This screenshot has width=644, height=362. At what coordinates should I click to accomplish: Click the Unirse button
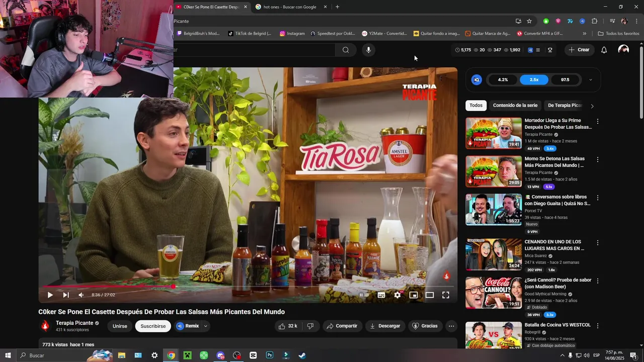[x=120, y=326]
